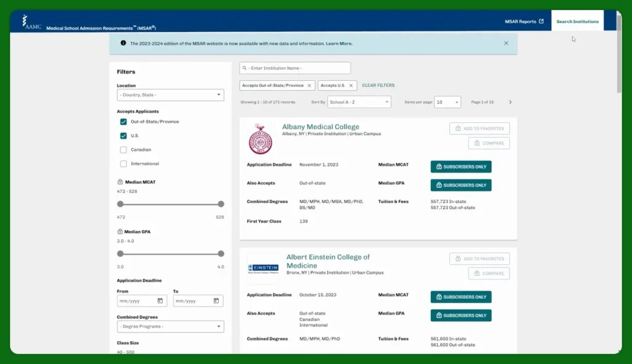Click the Application Deadline To date field
This screenshot has width=632, height=364.
click(197, 300)
